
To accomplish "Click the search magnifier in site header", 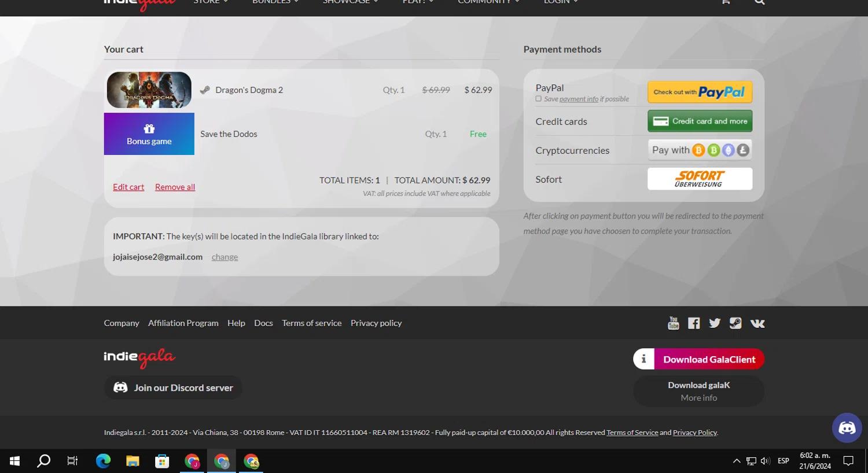I will click(759, 2).
